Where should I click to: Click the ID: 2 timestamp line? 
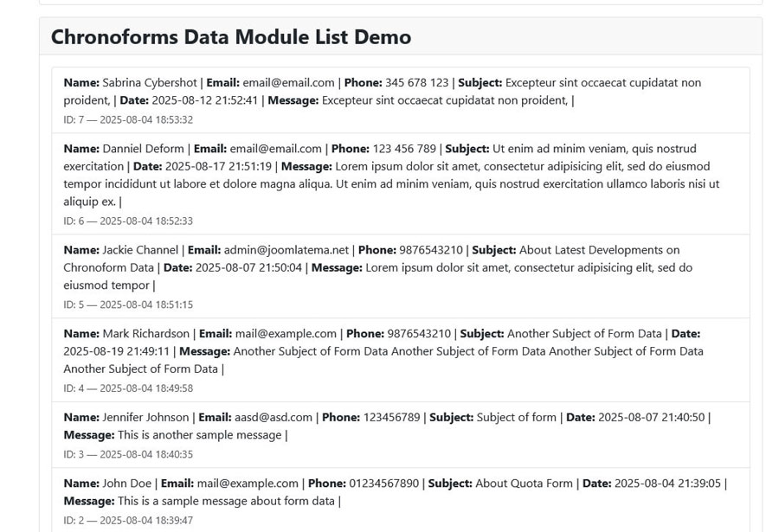coord(128,521)
